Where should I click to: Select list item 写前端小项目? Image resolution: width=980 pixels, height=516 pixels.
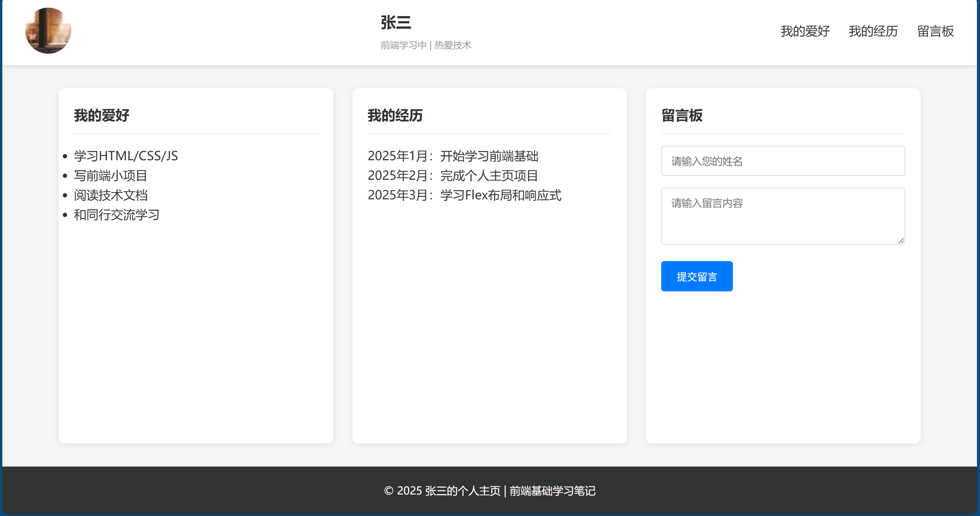coord(111,176)
